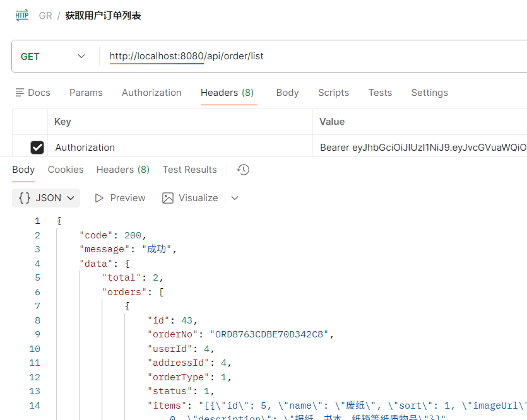Expand the Visualize options chevron
The height and width of the screenshot is (420, 527).
pos(235,198)
